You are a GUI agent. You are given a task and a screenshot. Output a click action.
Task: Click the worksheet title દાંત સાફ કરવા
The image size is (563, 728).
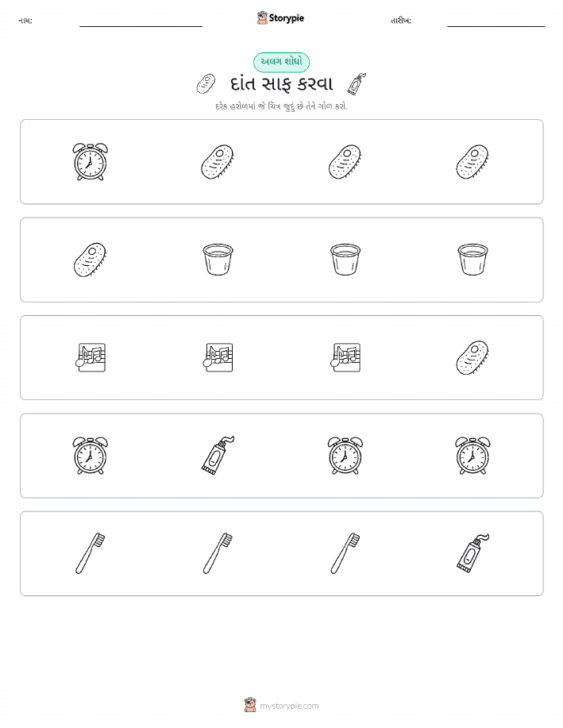[x=281, y=84]
